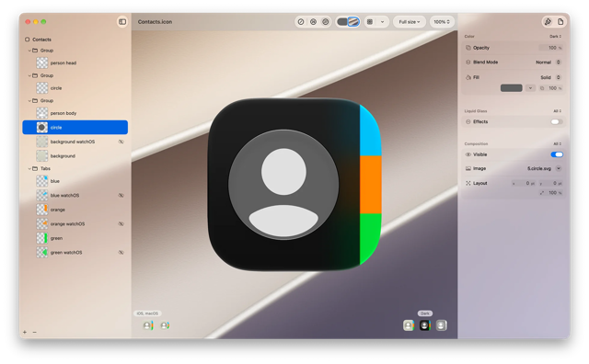Click the iOS, macOS platform label
This screenshot has width=589, height=364.
pos(147,313)
